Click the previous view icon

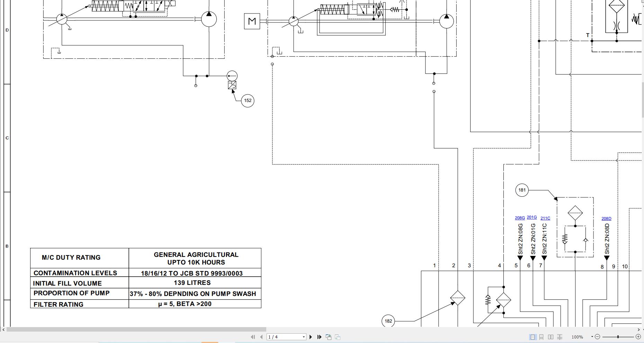tap(329, 337)
